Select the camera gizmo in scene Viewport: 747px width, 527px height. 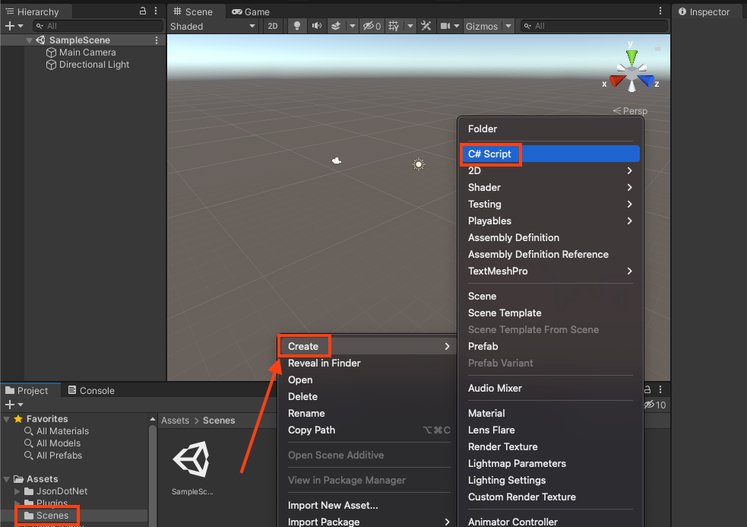336,161
